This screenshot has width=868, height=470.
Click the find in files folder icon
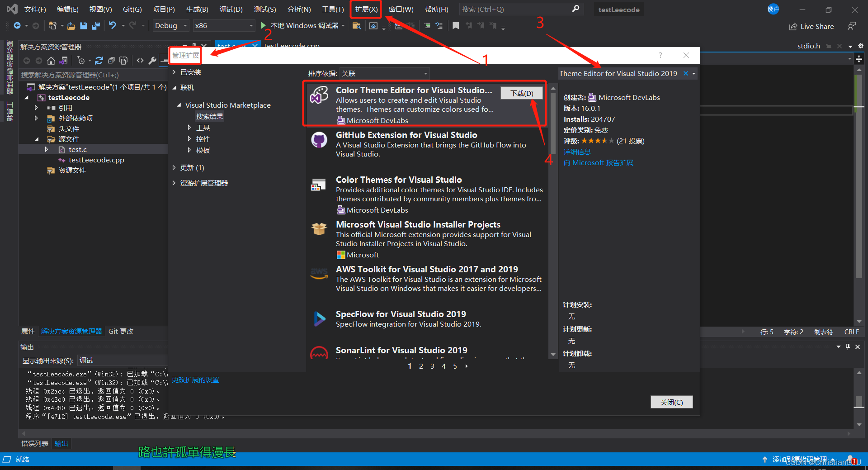pyautogui.click(x=356, y=26)
